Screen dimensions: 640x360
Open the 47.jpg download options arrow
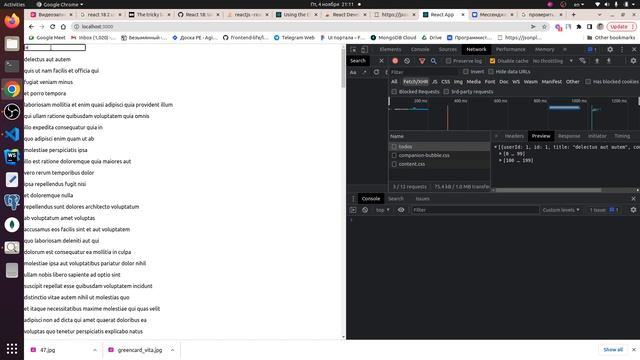(95, 350)
